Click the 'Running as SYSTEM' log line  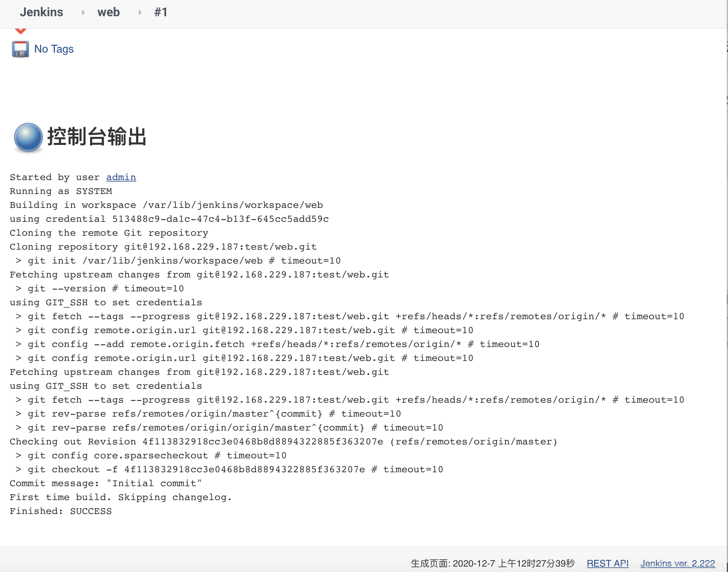[x=61, y=191]
